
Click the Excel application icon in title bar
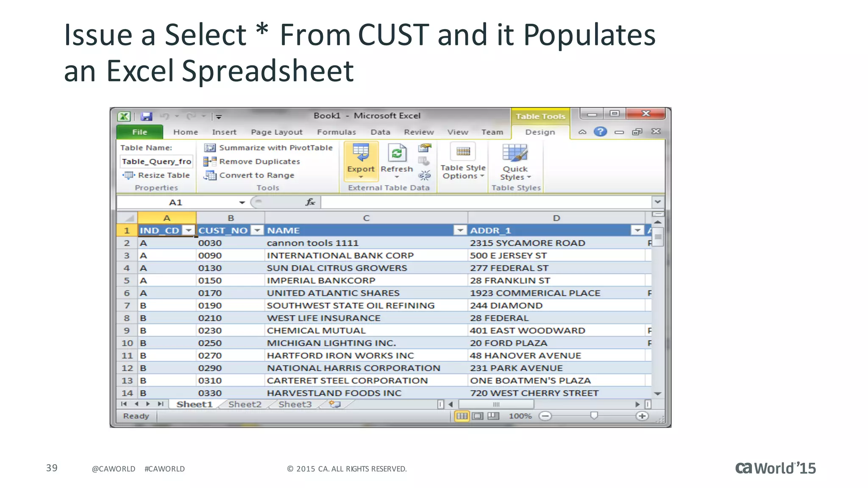124,116
